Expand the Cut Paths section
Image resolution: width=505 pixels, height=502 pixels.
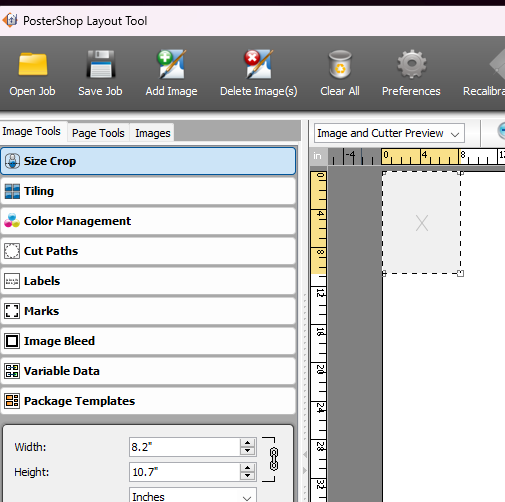(148, 251)
